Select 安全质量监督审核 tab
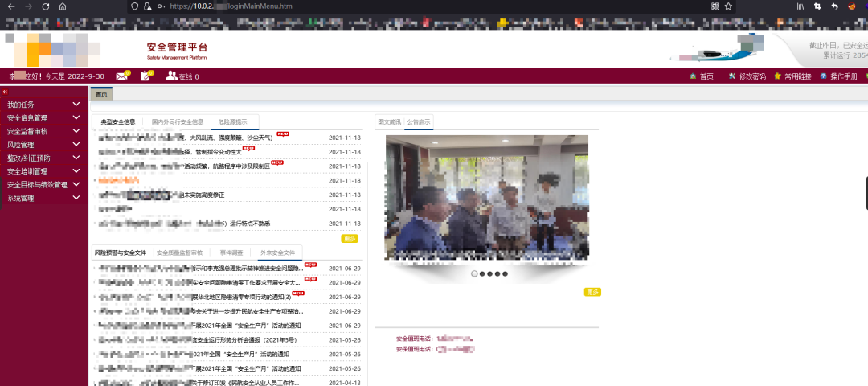 179,253
